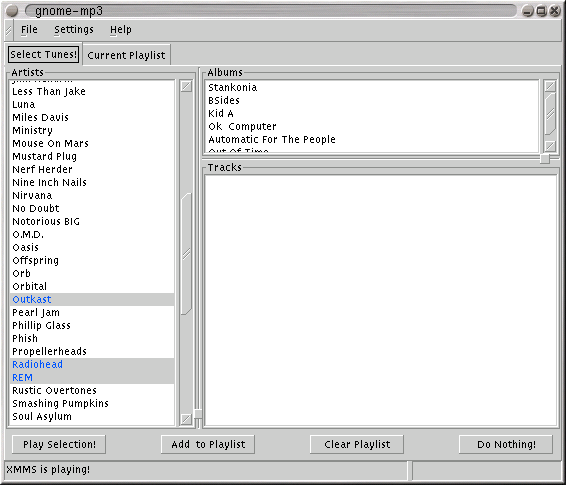Select the BSides album

pos(372,101)
